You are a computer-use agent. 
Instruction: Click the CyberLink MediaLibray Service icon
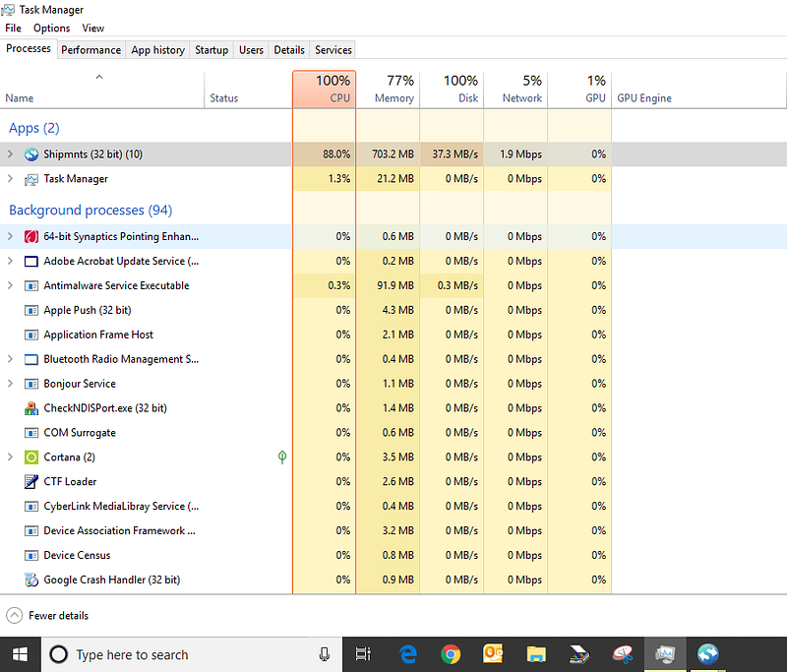(x=31, y=507)
